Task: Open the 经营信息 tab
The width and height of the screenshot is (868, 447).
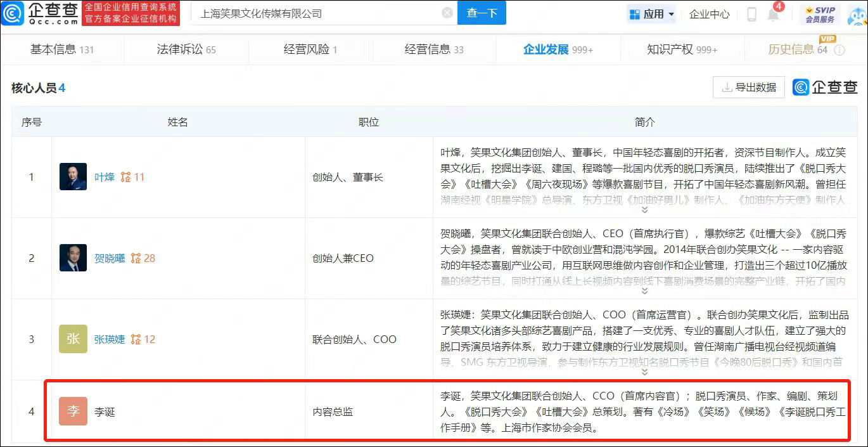Action: tap(435, 49)
